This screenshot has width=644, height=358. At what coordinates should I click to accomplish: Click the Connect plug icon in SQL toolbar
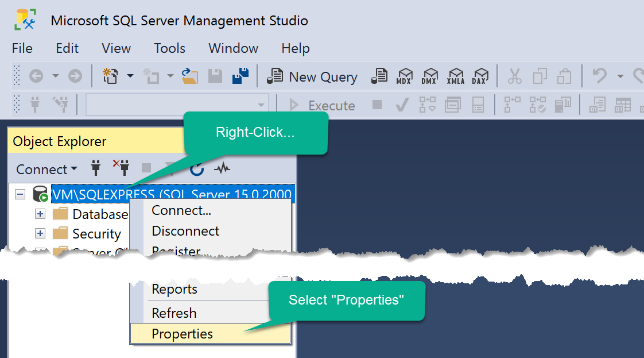36,105
